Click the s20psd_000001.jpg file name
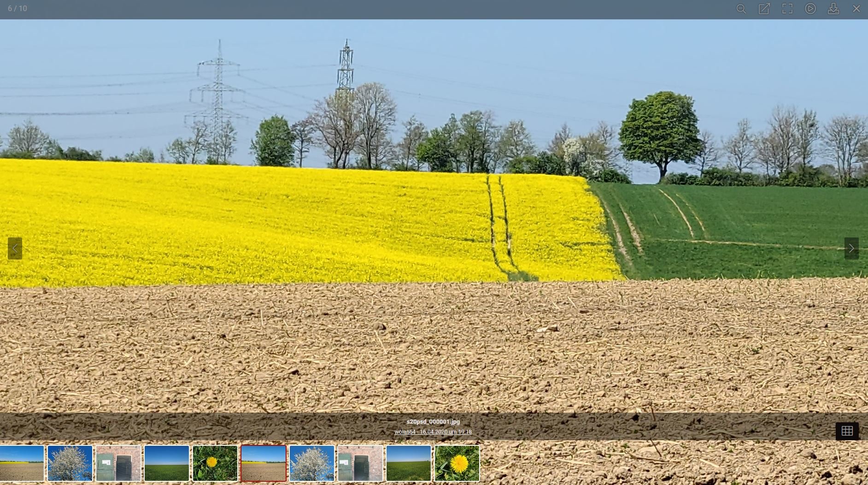 click(x=433, y=422)
